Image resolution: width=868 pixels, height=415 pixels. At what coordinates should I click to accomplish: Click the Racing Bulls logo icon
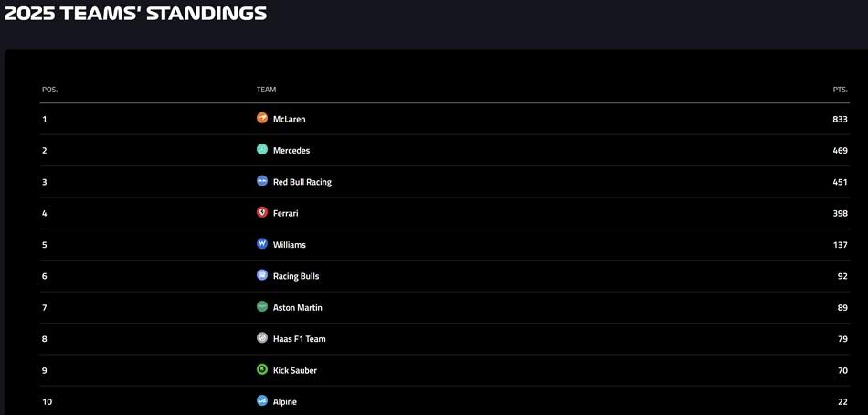[262, 275]
